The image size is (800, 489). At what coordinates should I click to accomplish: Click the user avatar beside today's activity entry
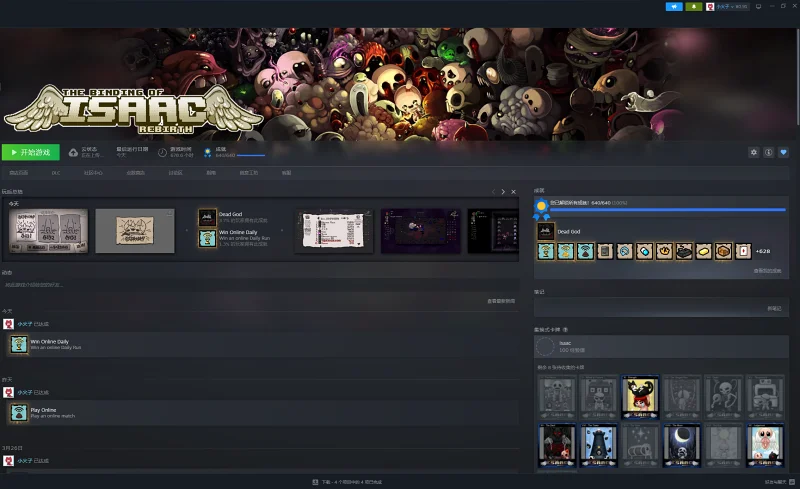pos(8,324)
